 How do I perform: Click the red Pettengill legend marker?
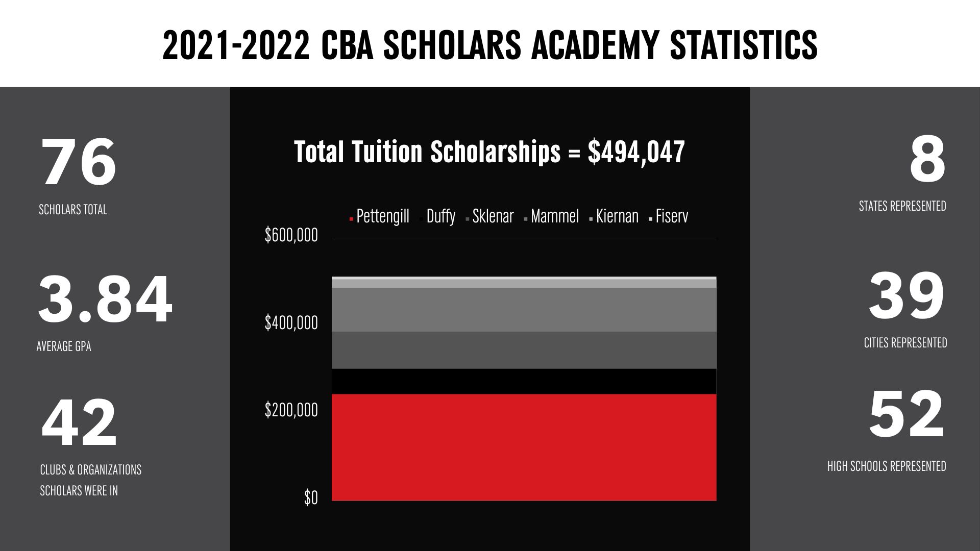click(x=351, y=219)
